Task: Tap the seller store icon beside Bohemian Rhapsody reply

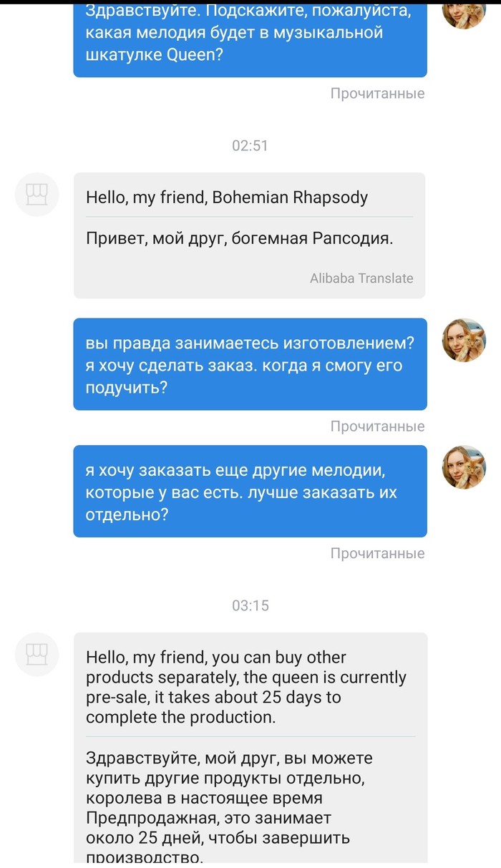Action: (37, 194)
